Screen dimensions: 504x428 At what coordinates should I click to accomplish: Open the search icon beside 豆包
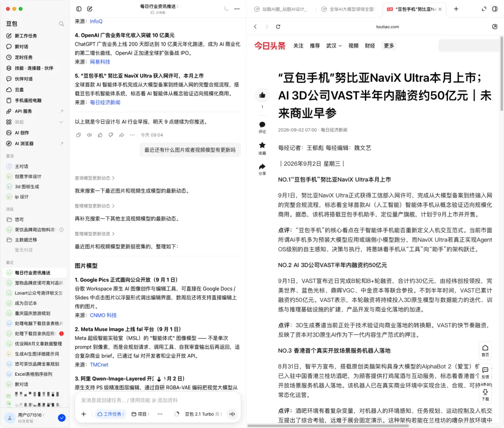click(x=62, y=23)
